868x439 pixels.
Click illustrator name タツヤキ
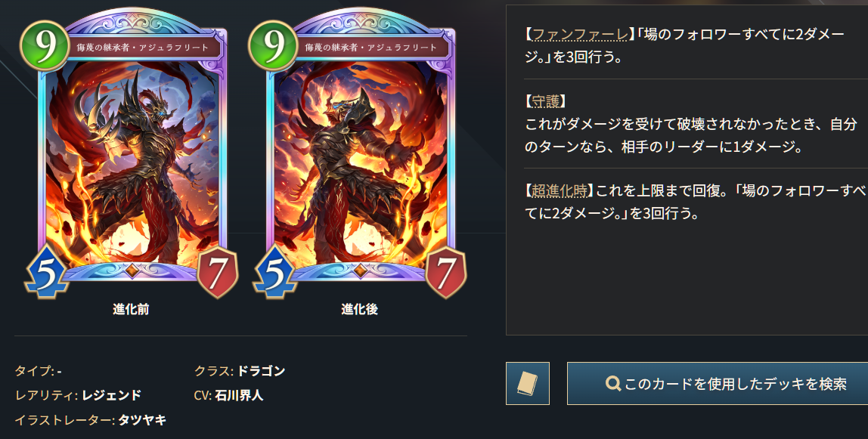(142, 420)
